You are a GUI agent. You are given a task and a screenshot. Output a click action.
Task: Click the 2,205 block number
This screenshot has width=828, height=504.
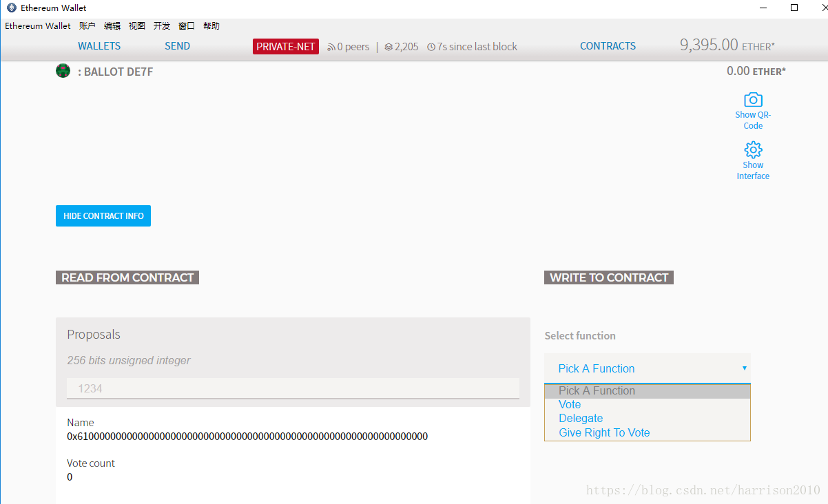click(406, 47)
